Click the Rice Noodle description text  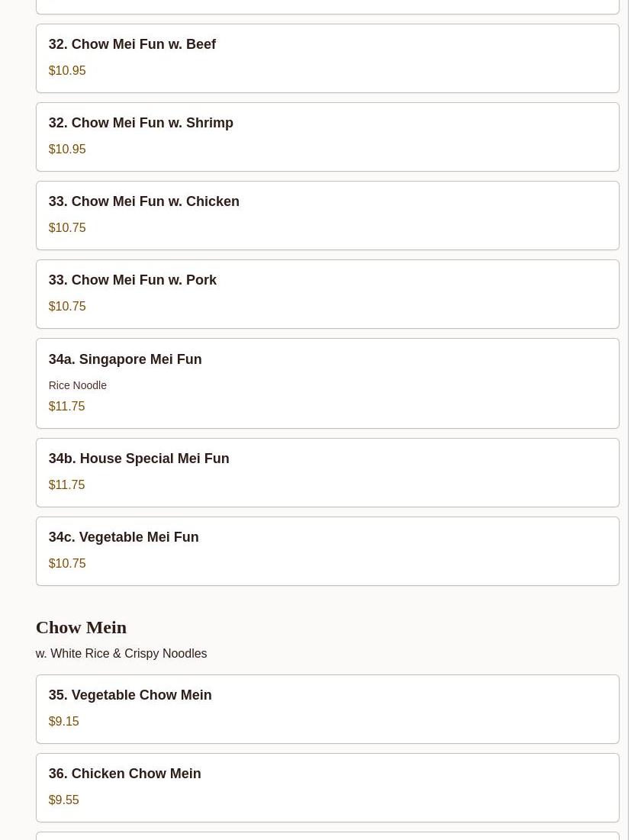[x=78, y=385]
